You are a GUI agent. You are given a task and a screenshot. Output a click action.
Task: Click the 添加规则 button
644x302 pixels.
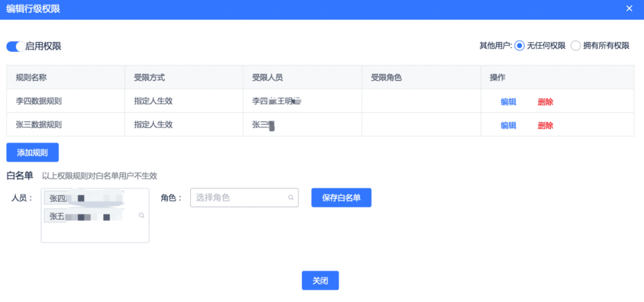[32, 152]
